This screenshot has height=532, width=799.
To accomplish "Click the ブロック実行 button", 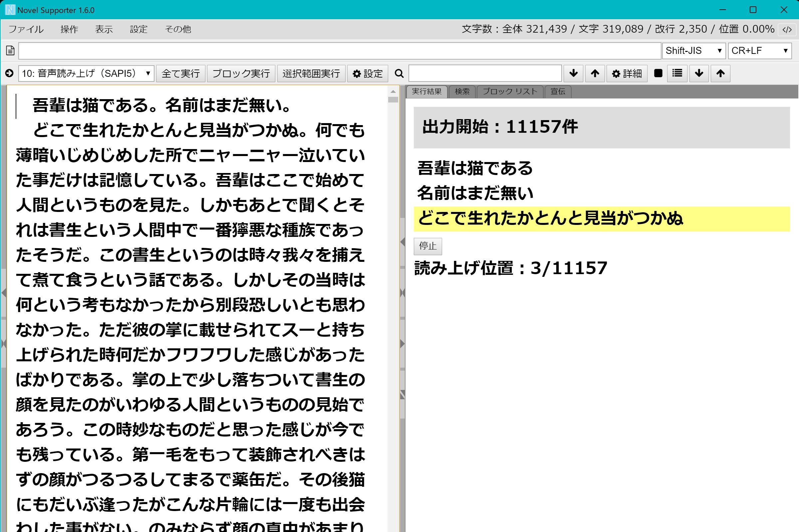I will pyautogui.click(x=241, y=74).
